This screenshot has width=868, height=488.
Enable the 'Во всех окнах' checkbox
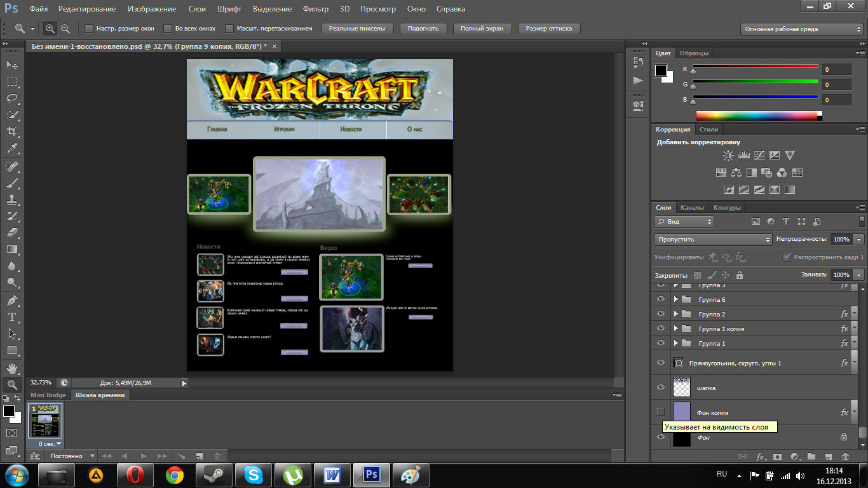click(168, 29)
